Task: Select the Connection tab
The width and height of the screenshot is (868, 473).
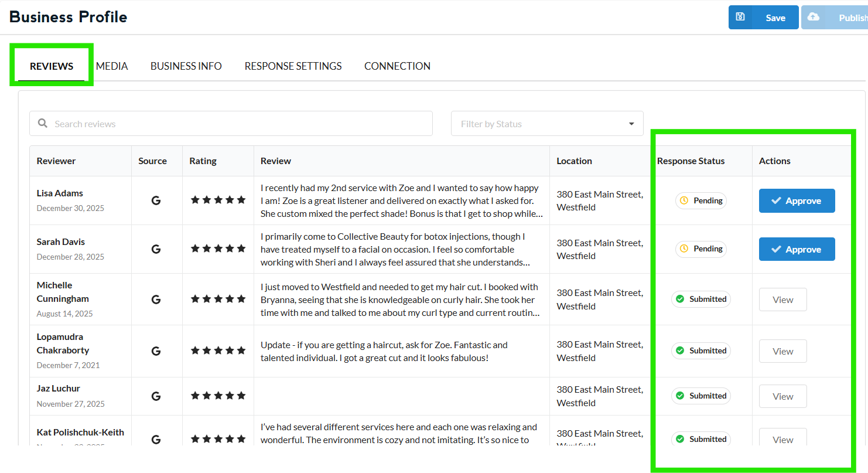Action: 397,66
